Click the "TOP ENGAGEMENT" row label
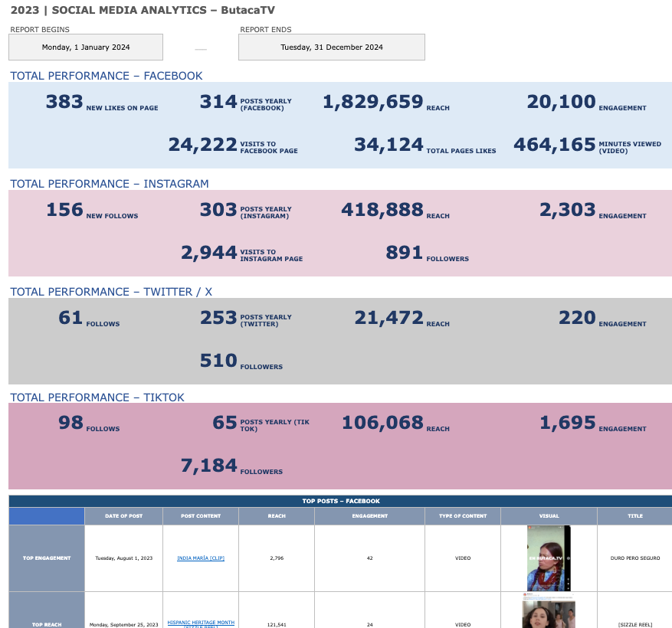Screen dimensions: 672x628 point(47,558)
